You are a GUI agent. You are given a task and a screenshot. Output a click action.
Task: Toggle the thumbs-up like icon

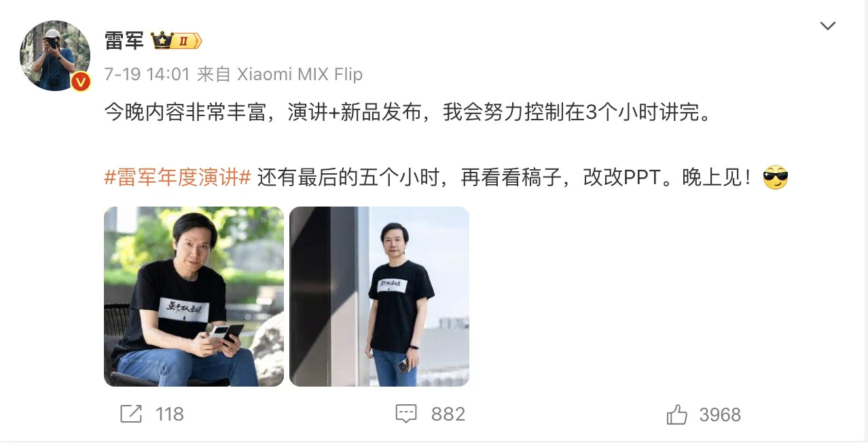pos(677,414)
